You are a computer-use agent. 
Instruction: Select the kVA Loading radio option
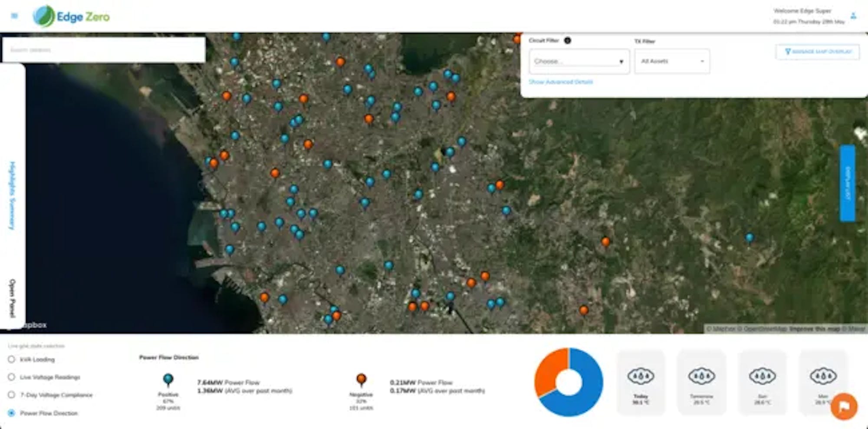[x=12, y=360]
